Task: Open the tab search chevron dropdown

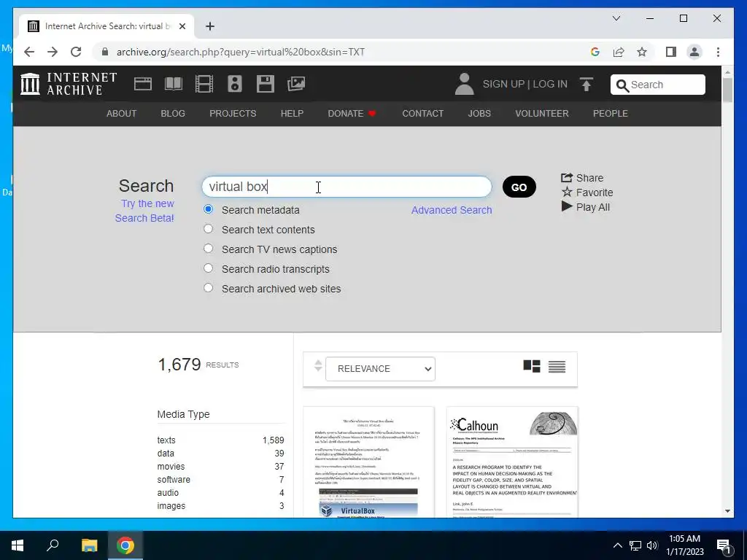Action: tap(616, 18)
